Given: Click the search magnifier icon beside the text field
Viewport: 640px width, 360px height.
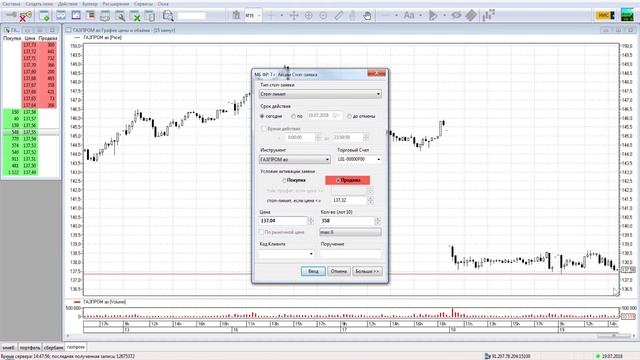Looking at the screenshot, I should (168, 16).
